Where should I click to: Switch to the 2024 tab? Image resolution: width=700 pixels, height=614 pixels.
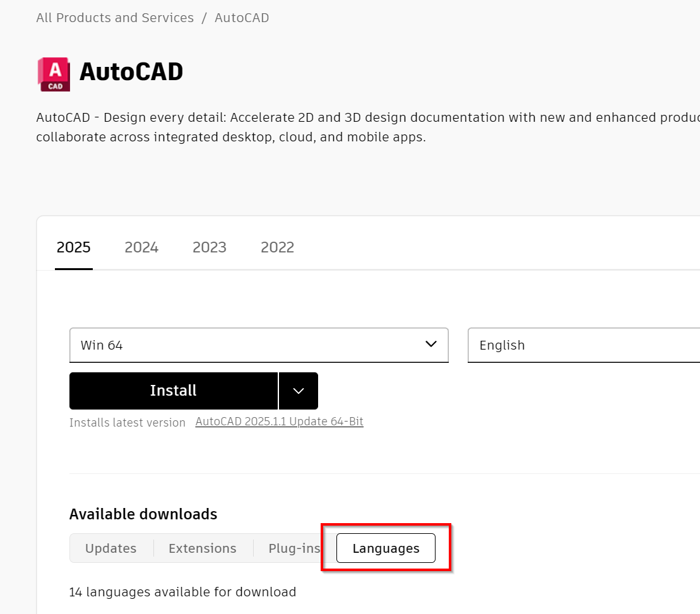141,247
